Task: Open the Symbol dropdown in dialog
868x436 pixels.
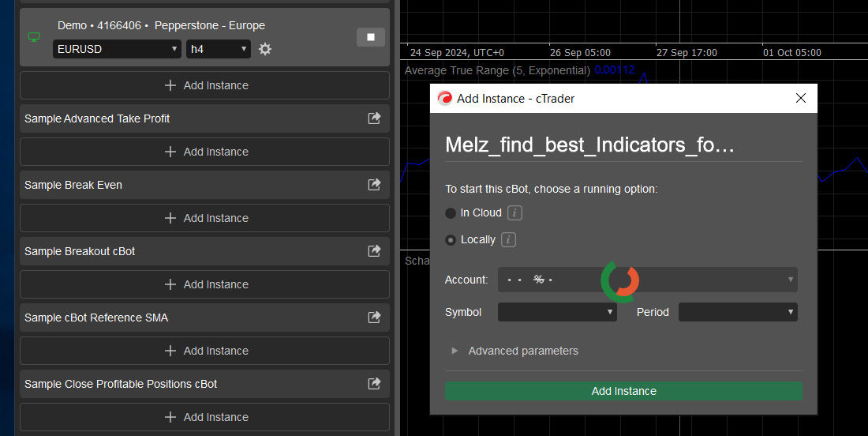Action: pos(557,312)
